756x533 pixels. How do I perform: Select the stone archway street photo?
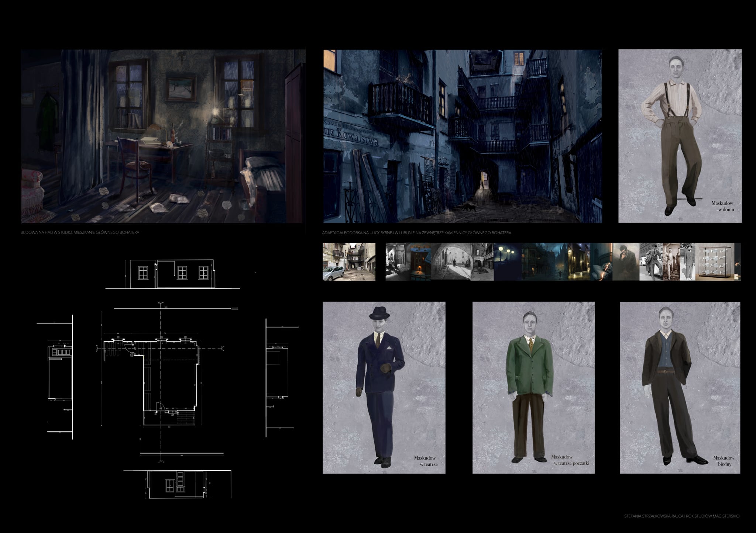pyautogui.click(x=451, y=262)
